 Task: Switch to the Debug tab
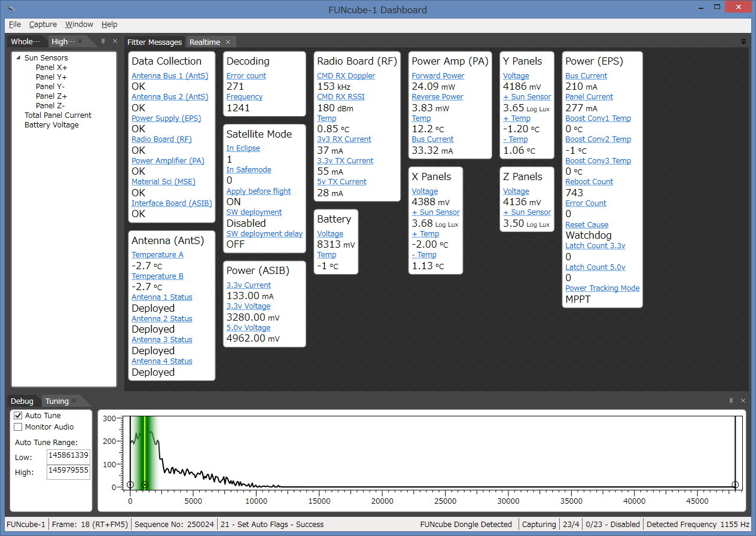tap(22, 401)
